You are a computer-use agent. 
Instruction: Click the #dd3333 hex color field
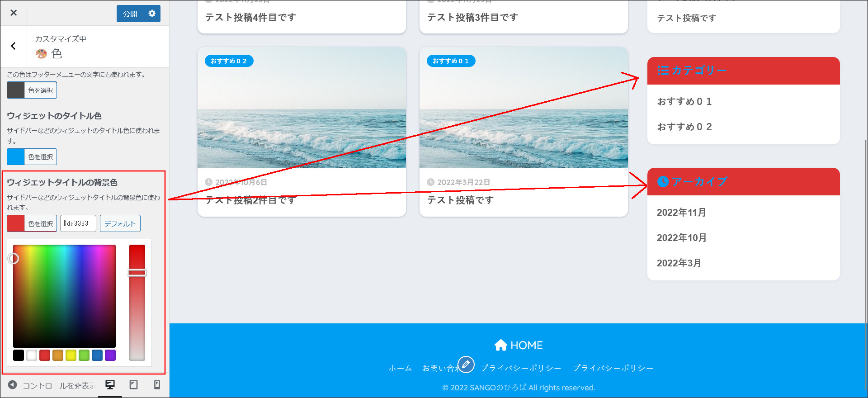pyautogui.click(x=78, y=223)
